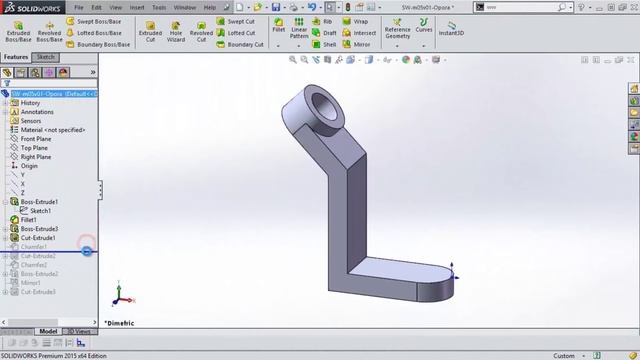The height and width of the screenshot is (360, 640).
Task: Open the Hole Wizard
Action: 176,31
